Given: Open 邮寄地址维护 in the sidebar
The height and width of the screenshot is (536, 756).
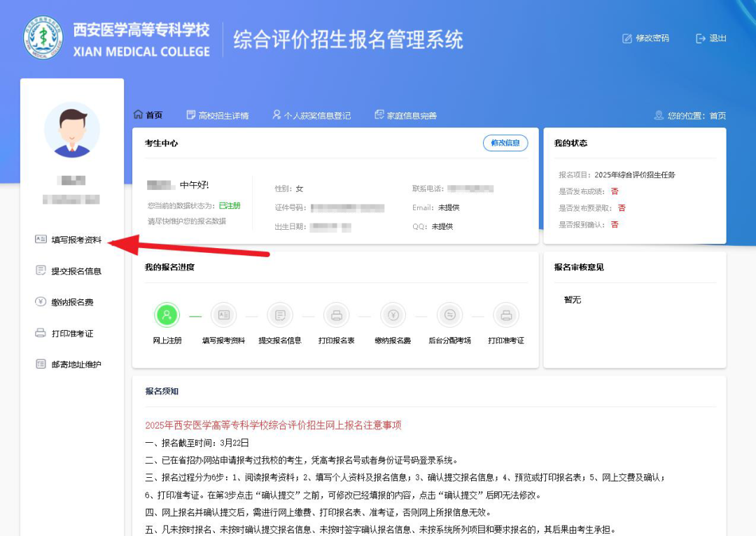Looking at the screenshot, I should [76, 364].
